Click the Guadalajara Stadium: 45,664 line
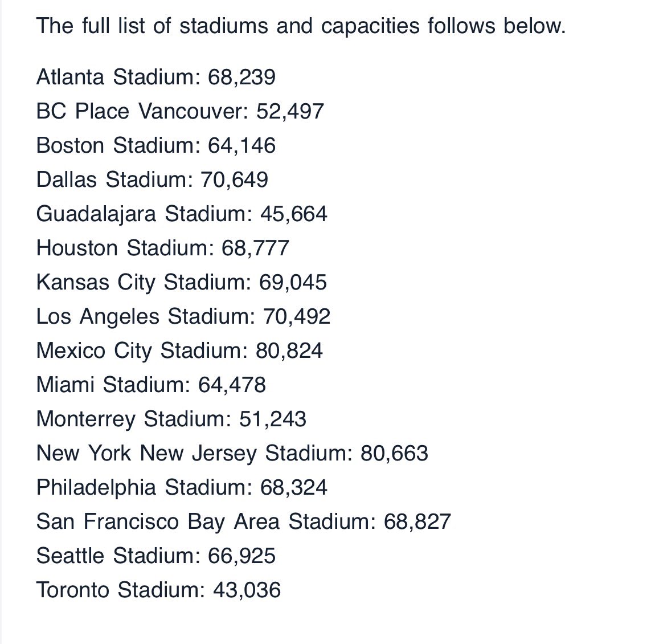This screenshot has height=644, width=651. coord(182,214)
